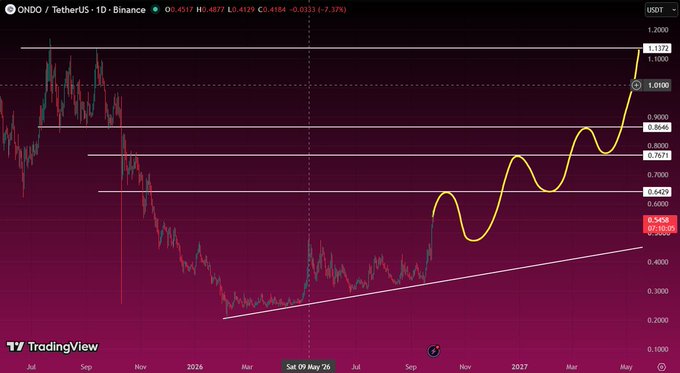This screenshot has height=373, width=680.
Task: Click the 1D interval in title
Action: [x=101, y=10]
